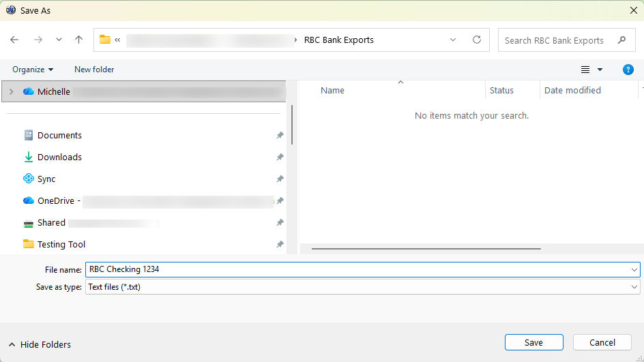The width and height of the screenshot is (644, 362).
Task: Open the Save as type combo box
Action: (x=363, y=287)
